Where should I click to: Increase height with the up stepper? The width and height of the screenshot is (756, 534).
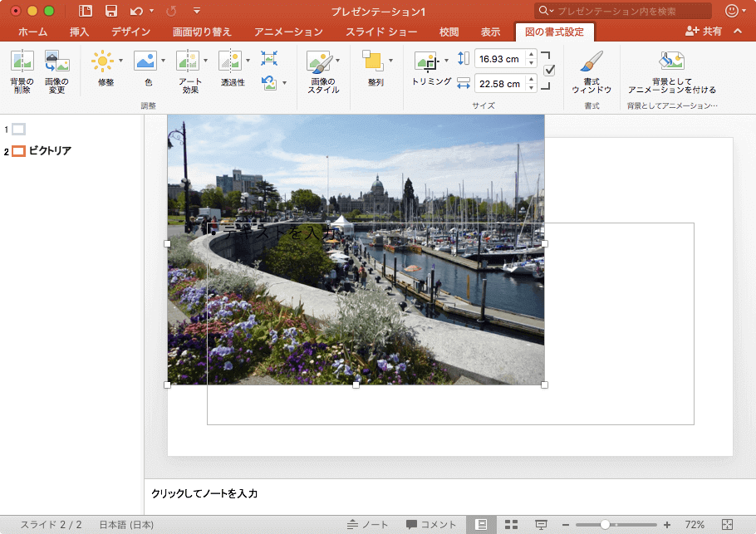coord(532,55)
